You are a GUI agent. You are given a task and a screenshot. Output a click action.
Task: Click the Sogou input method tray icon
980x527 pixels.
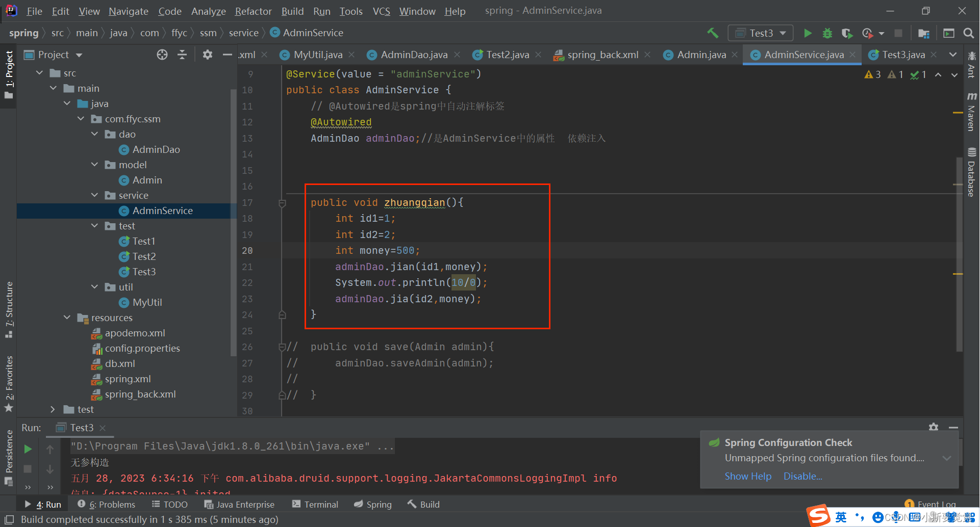point(818,516)
